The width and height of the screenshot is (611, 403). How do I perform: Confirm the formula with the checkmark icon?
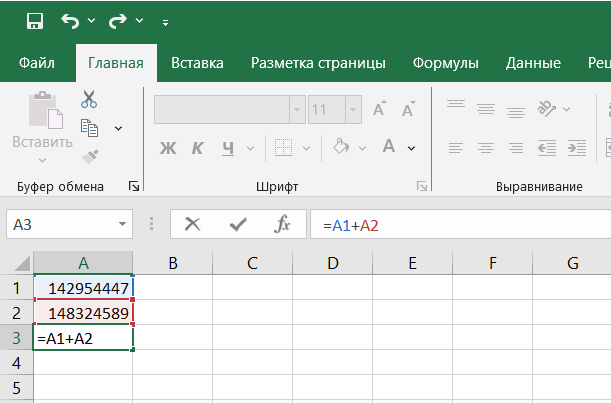[238, 225]
